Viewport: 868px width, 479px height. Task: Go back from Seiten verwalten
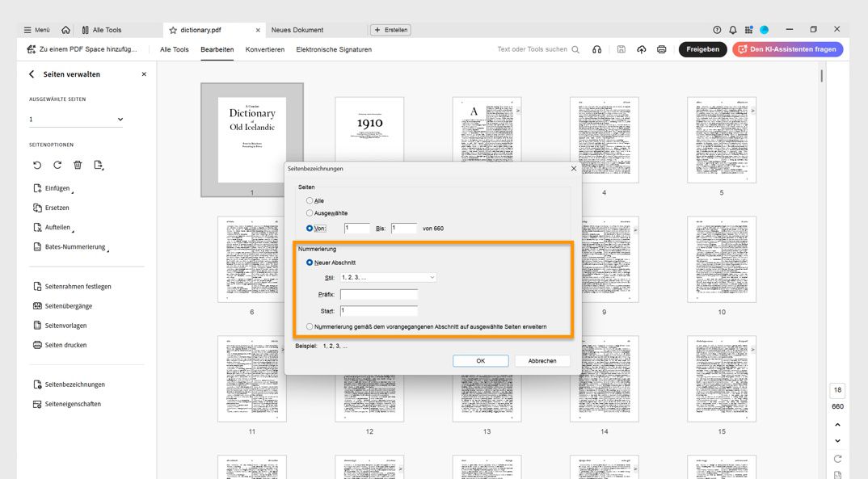[x=32, y=74]
